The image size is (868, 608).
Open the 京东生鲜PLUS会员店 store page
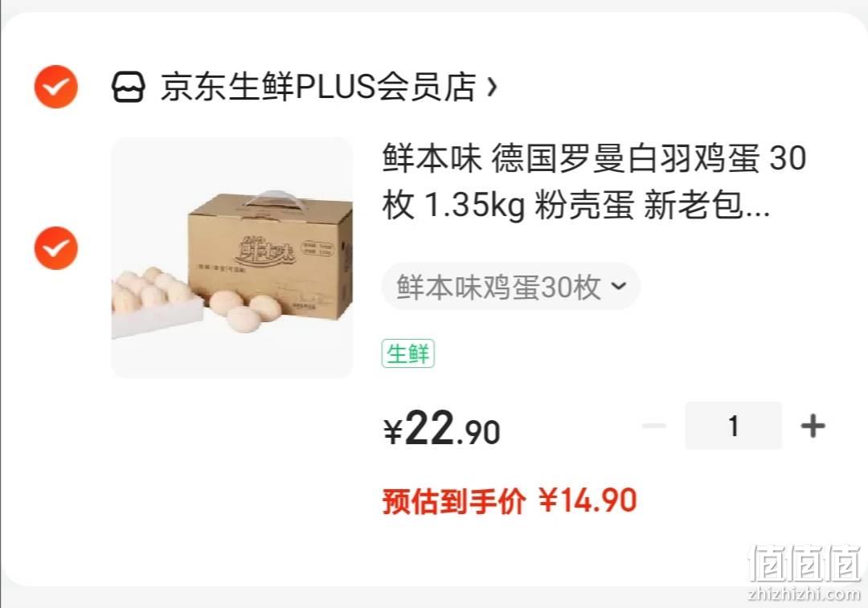318,87
